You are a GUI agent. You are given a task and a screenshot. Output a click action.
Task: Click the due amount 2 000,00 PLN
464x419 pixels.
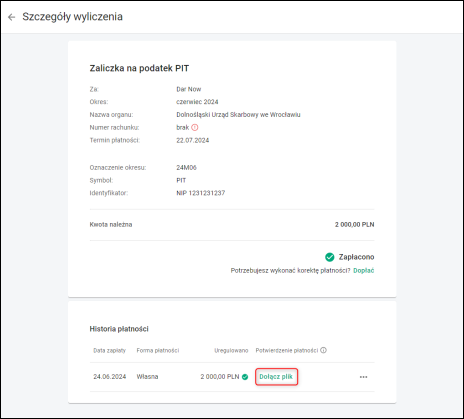tap(355, 225)
